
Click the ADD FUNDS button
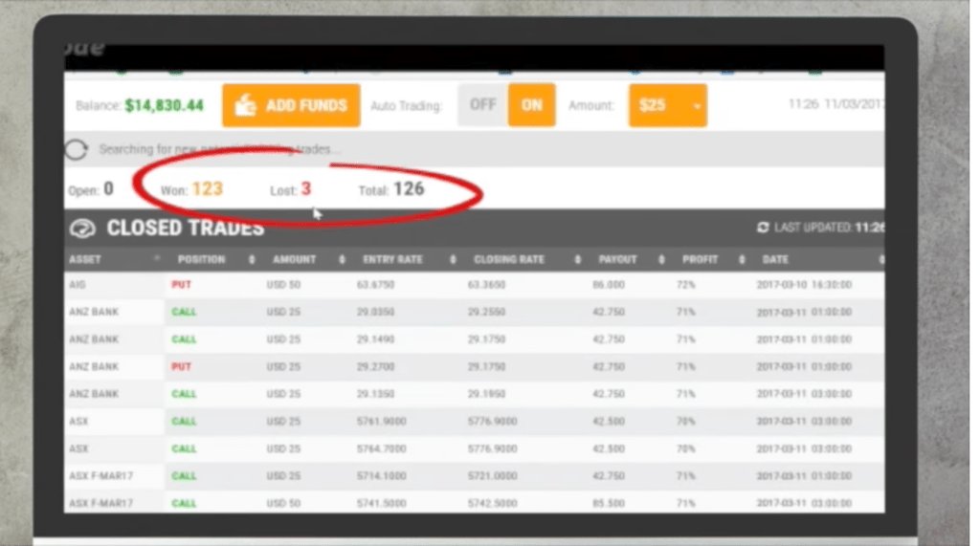pos(291,105)
